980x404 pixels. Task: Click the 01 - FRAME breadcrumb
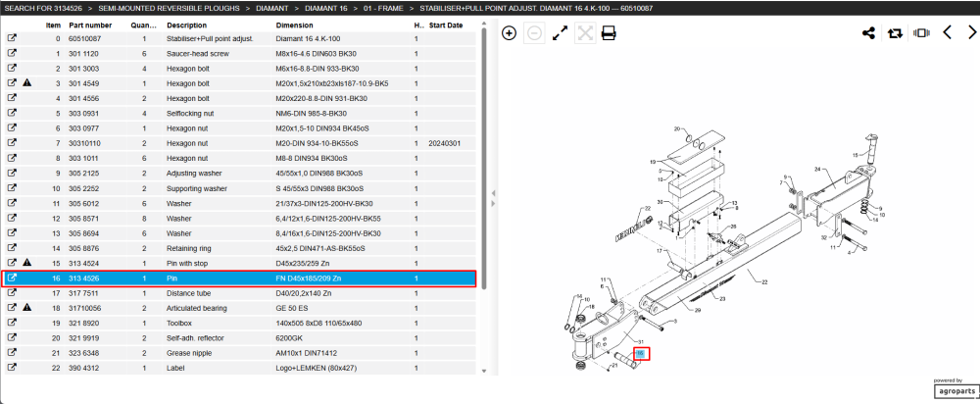click(x=384, y=8)
